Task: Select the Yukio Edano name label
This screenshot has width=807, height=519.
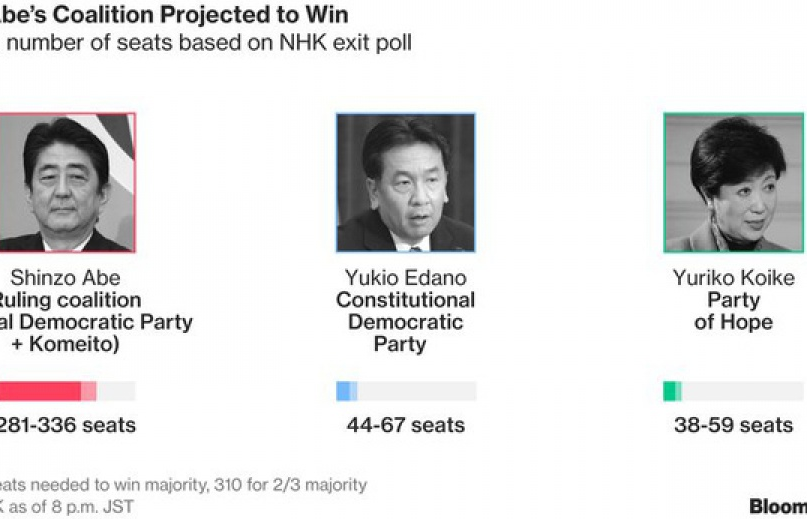Action: click(x=405, y=278)
